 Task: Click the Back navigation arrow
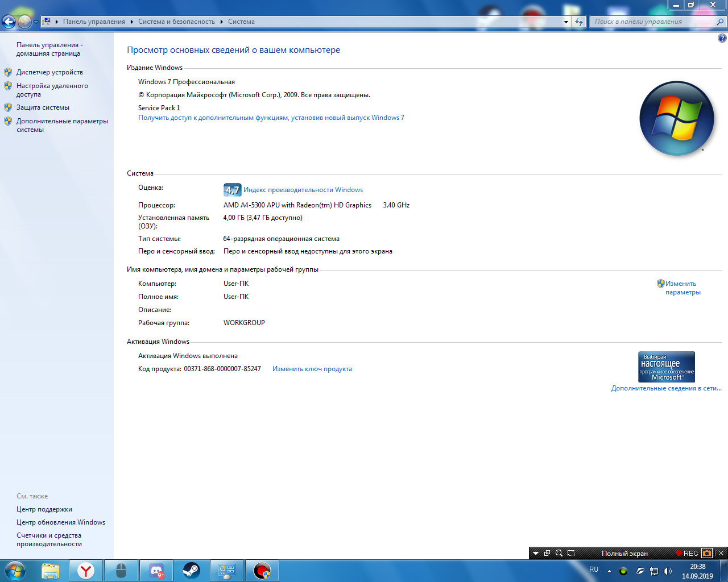coord(9,22)
